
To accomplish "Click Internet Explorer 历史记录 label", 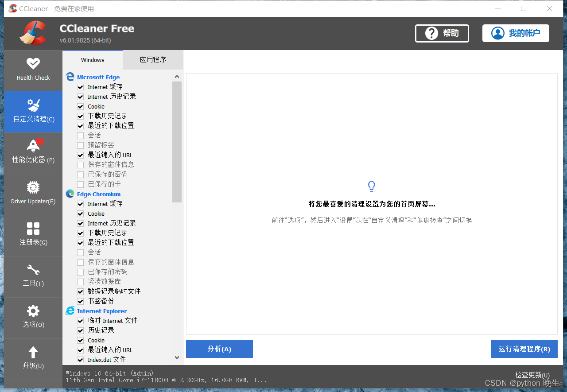I will 101,330.
